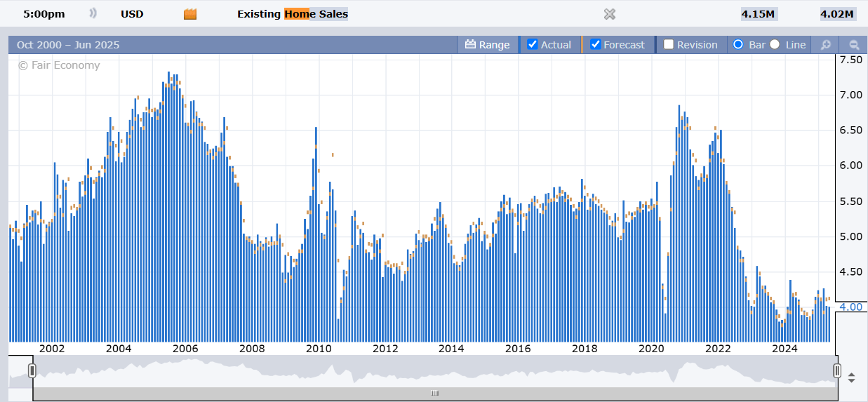Click the 4.02M previous value
The image size is (868, 402).
click(x=836, y=14)
